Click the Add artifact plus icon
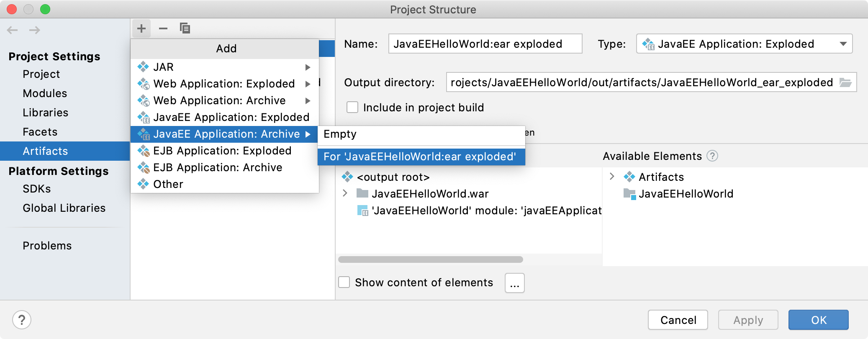Viewport: 868px width, 339px height. click(x=141, y=28)
